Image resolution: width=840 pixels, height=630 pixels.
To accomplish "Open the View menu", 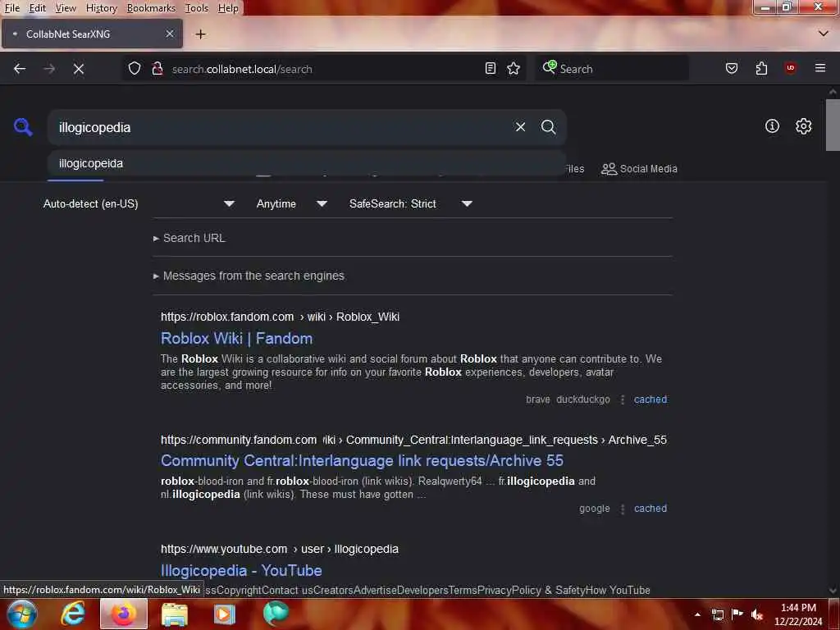I will point(66,8).
